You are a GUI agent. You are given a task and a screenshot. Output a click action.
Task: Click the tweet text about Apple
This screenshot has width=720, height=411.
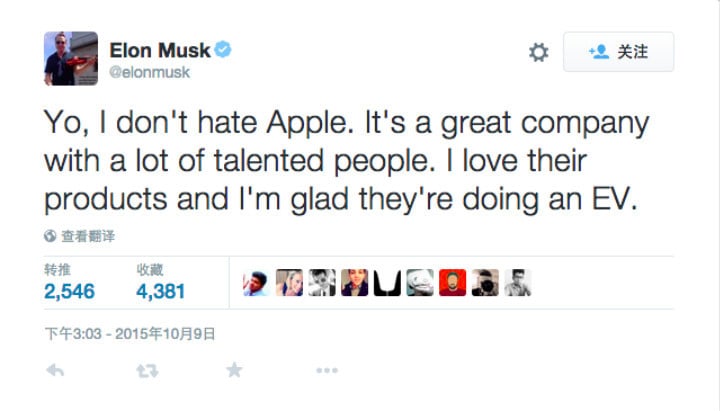[345, 161]
